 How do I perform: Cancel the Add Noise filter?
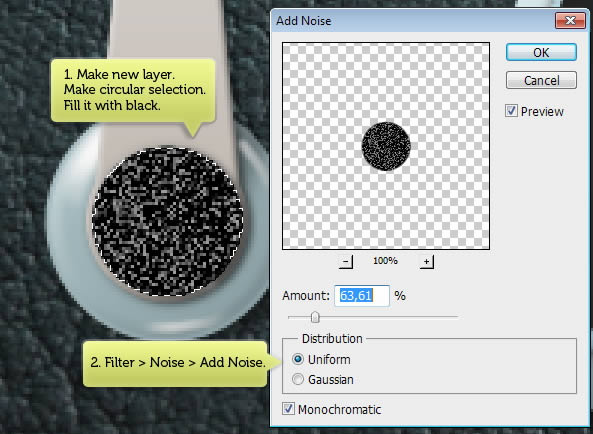coord(541,80)
